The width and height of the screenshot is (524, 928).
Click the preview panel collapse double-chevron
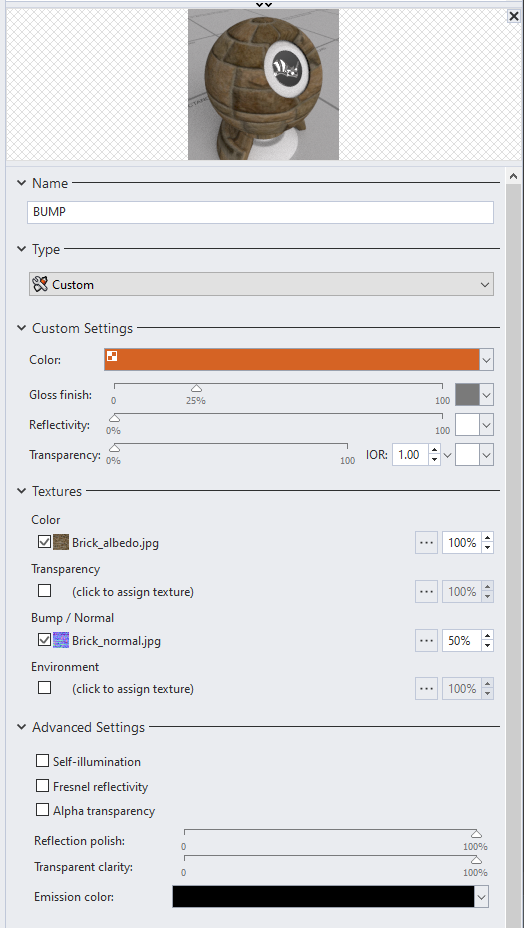(x=263, y=4)
